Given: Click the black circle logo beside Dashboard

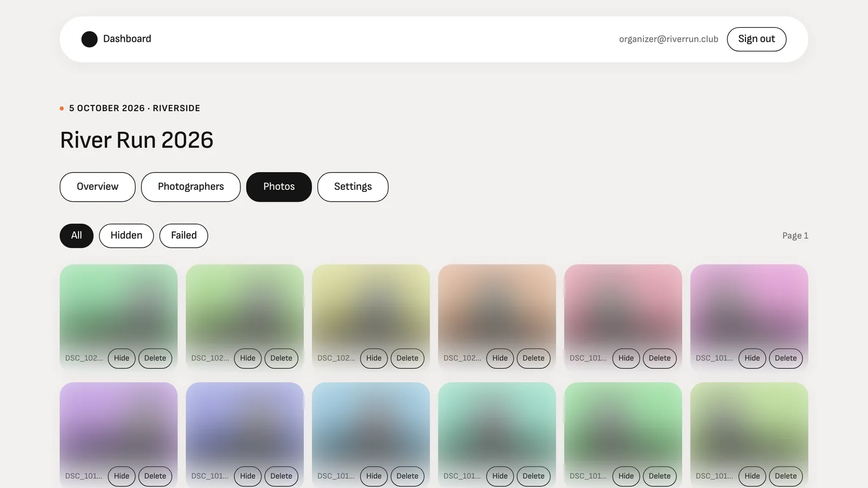Looking at the screenshot, I should tap(90, 39).
